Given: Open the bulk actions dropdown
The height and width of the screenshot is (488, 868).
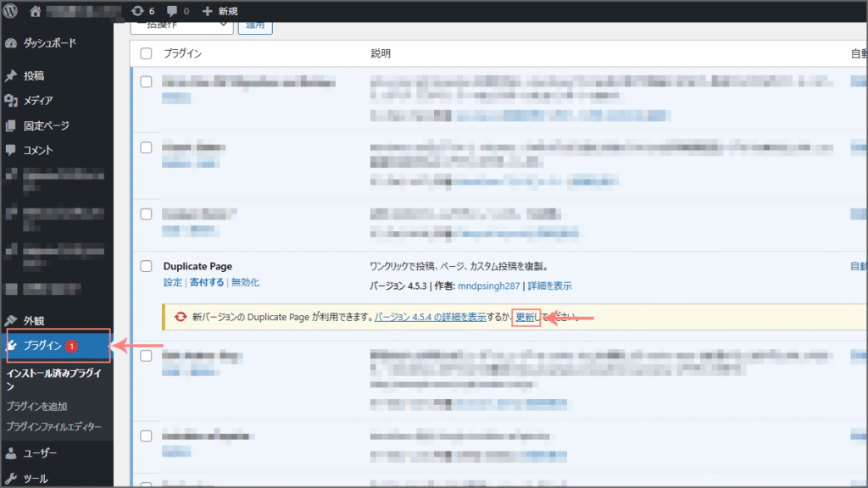Looking at the screenshot, I should [181, 26].
